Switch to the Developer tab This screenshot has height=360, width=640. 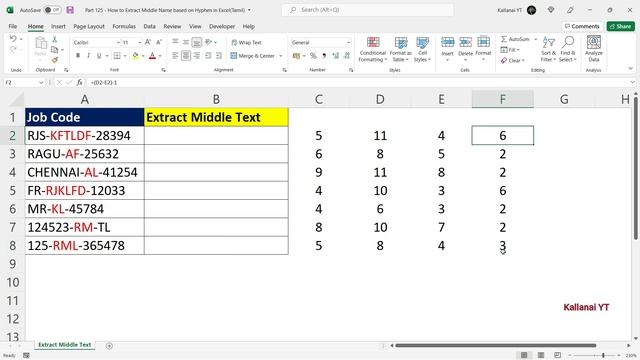click(222, 26)
